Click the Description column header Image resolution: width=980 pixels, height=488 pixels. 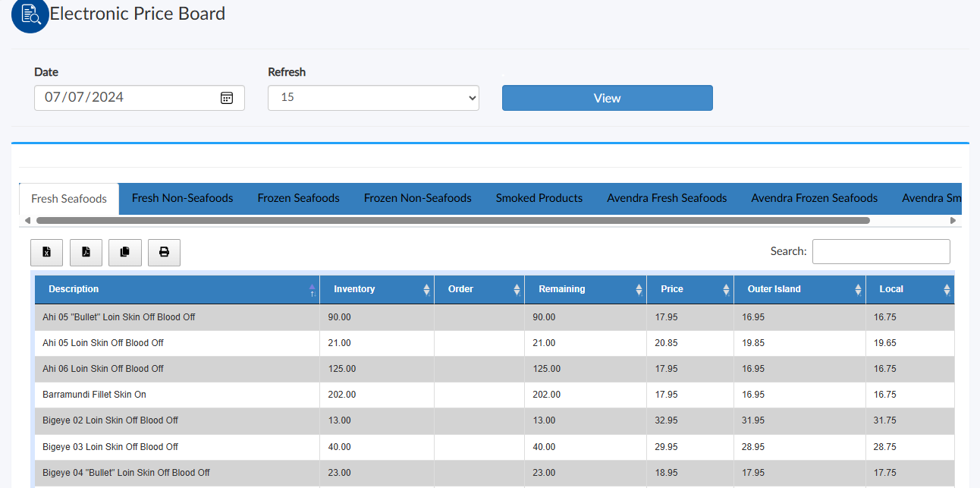(177, 289)
